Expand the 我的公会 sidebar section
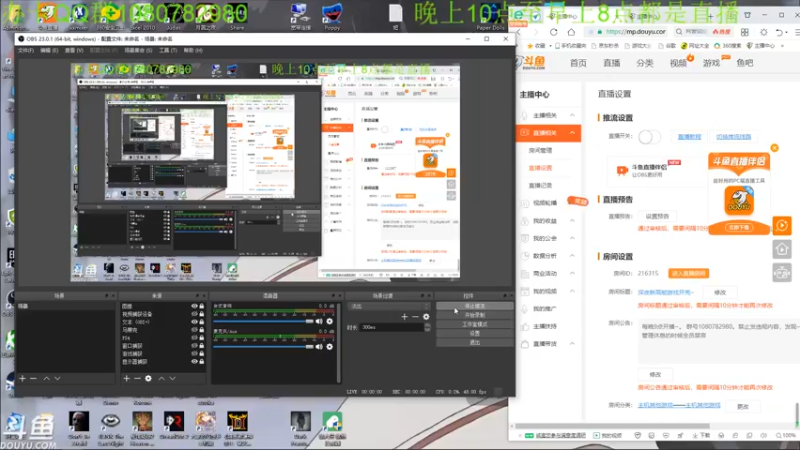Viewport: 800px width, 450px height. [x=572, y=238]
